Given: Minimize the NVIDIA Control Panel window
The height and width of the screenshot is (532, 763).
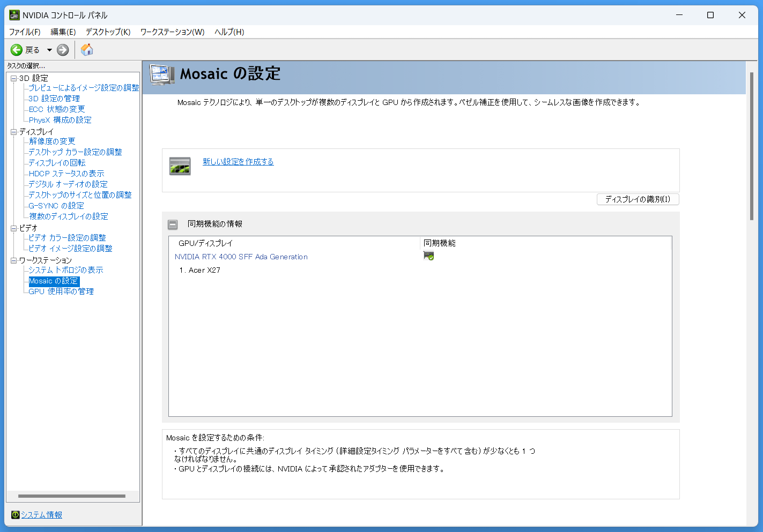Looking at the screenshot, I should pyautogui.click(x=679, y=15).
